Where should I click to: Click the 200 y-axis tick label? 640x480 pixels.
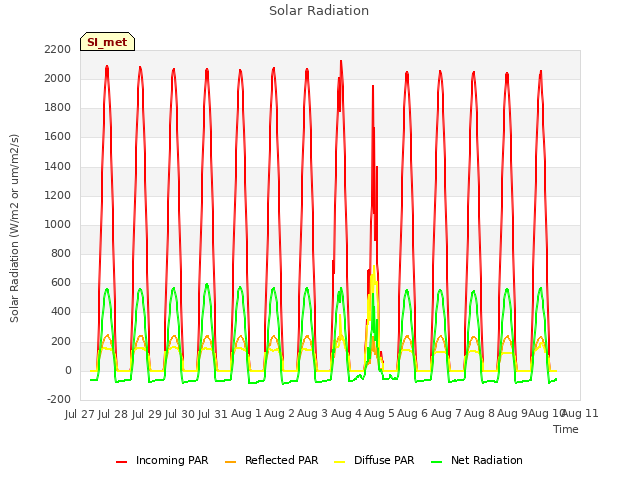pos(61,342)
